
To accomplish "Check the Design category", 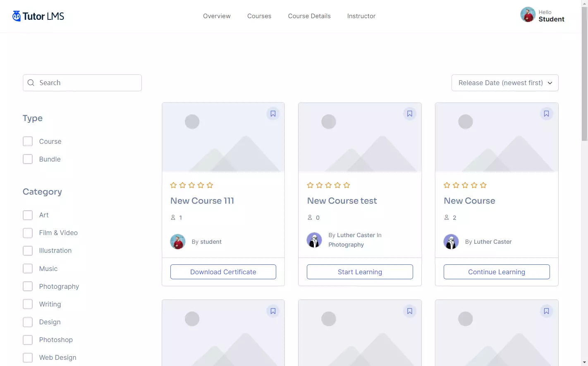I will tap(28, 322).
